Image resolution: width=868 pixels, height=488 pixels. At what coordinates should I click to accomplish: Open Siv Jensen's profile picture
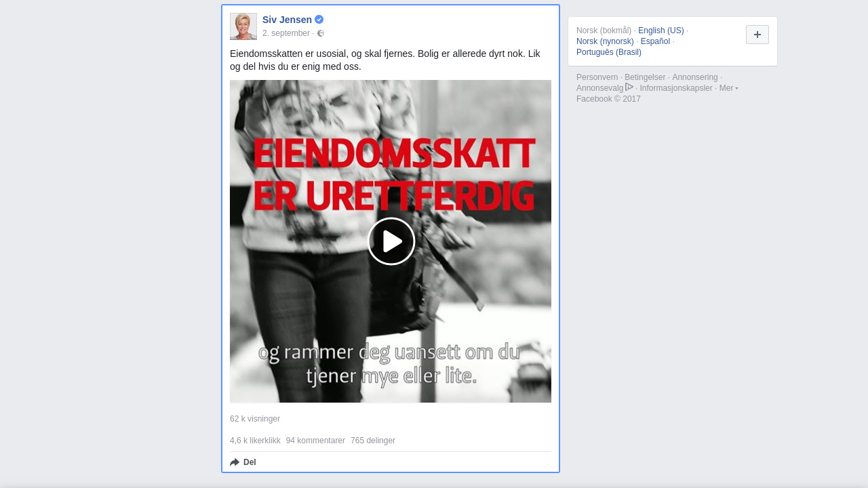click(243, 26)
